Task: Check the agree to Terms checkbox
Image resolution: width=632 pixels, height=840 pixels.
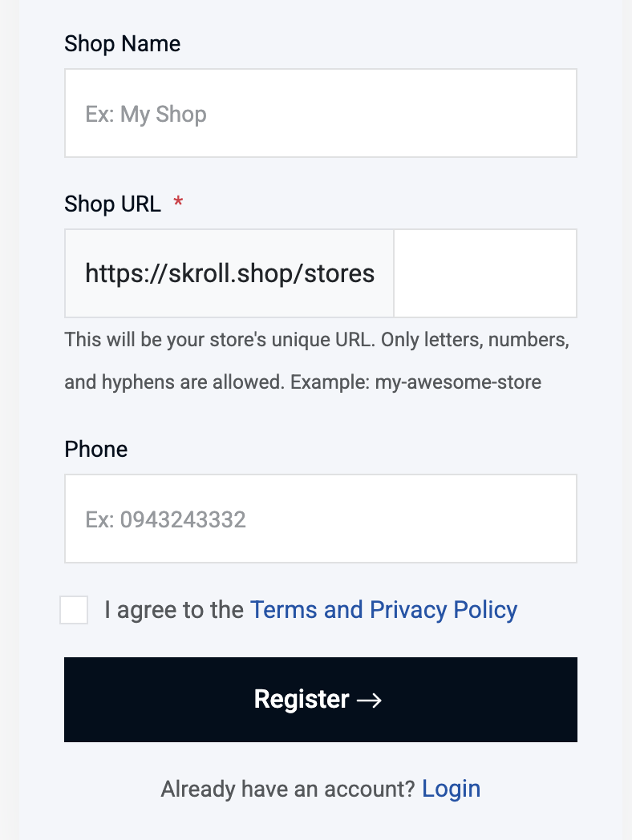Action: [74, 610]
